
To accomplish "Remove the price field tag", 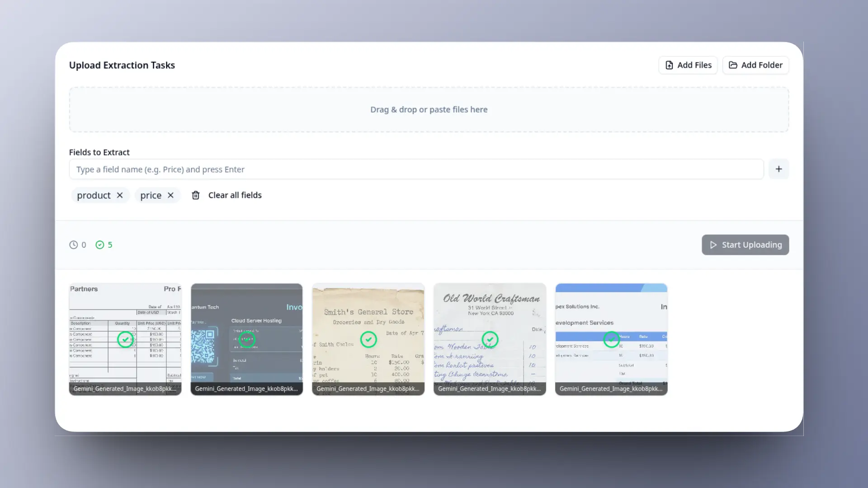I will coord(170,195).
